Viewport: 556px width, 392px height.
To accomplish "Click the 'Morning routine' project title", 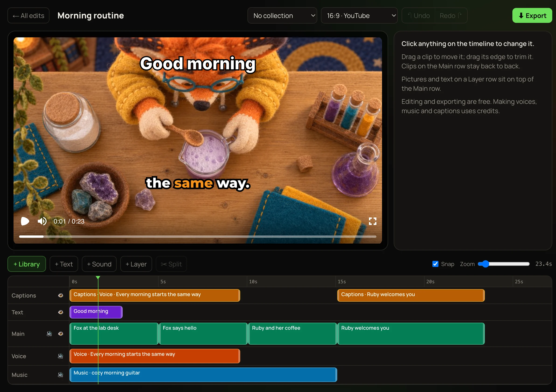I will click(x=90, y=15).
